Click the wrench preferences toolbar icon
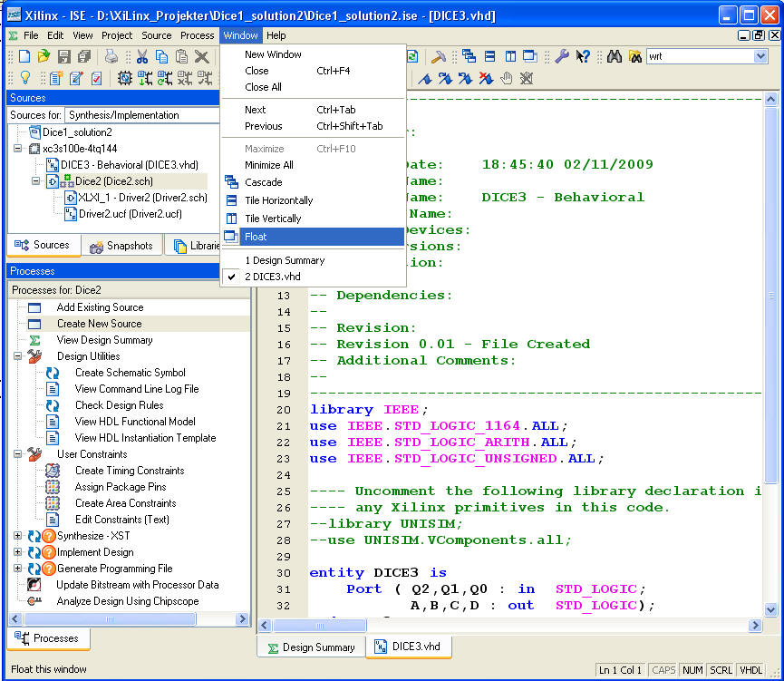The image size is (784, 681). 562,56
